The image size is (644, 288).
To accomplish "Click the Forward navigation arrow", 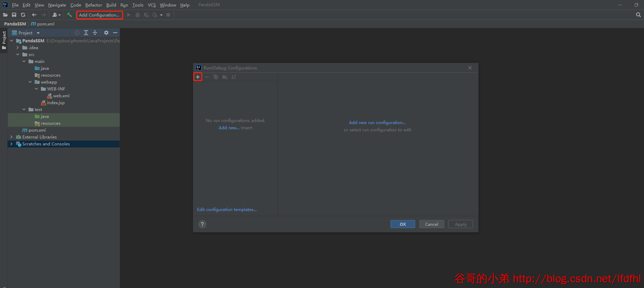I will (43, 15).
